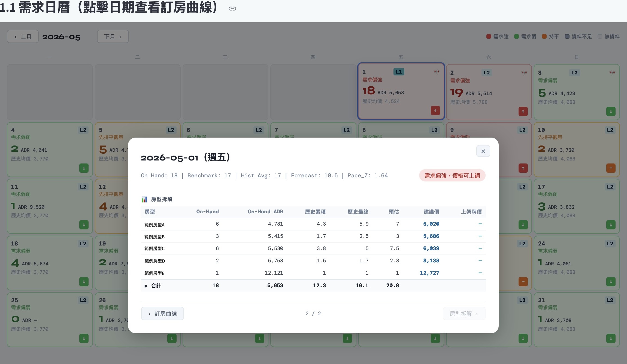627x364 pixels.
Task: Click red up arrow on May 9
Action: [x=523, y=168]
